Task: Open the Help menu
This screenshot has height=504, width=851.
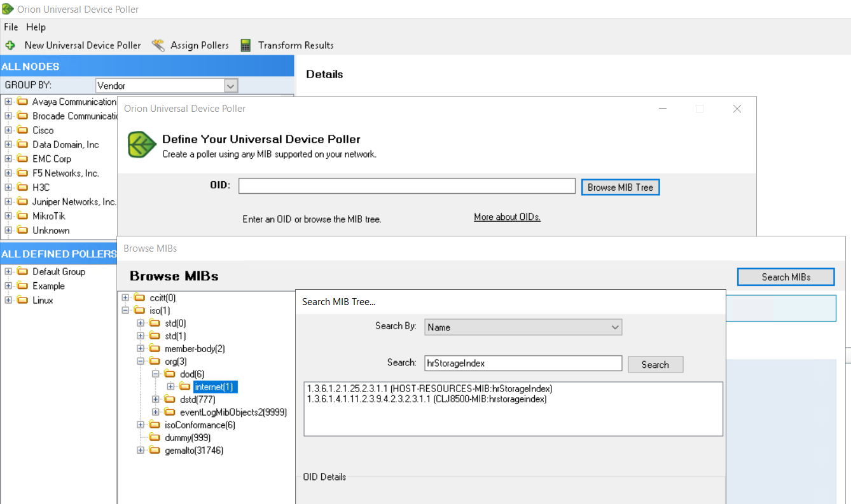Action: click(36, 27)
